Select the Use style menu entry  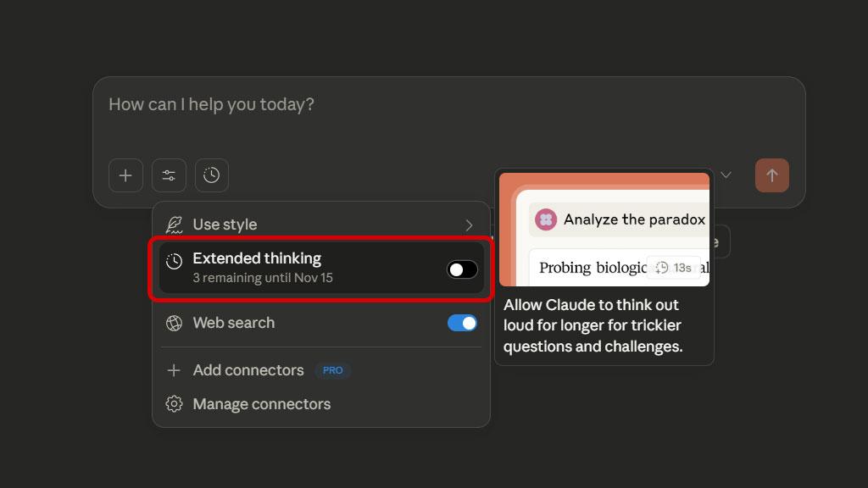[225, 225]
